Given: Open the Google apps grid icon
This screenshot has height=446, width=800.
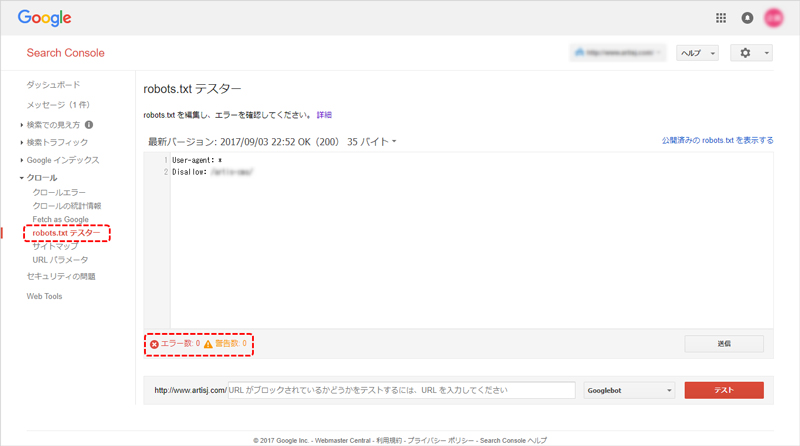Looking at the screenshot, I should (x=720, y=18).
